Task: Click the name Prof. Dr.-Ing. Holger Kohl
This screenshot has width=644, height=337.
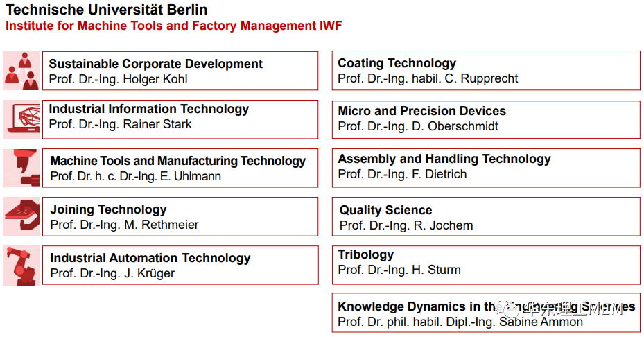Action: coord(119,79)
